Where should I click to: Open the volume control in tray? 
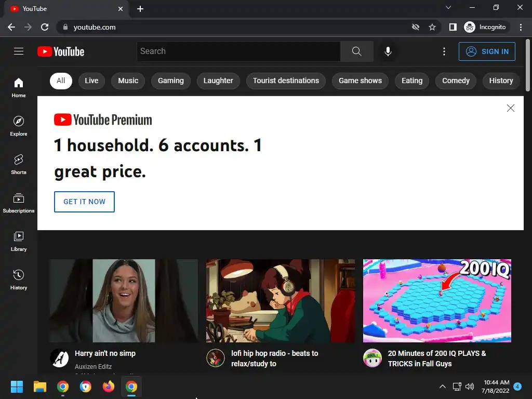click(x=470, y=387)
